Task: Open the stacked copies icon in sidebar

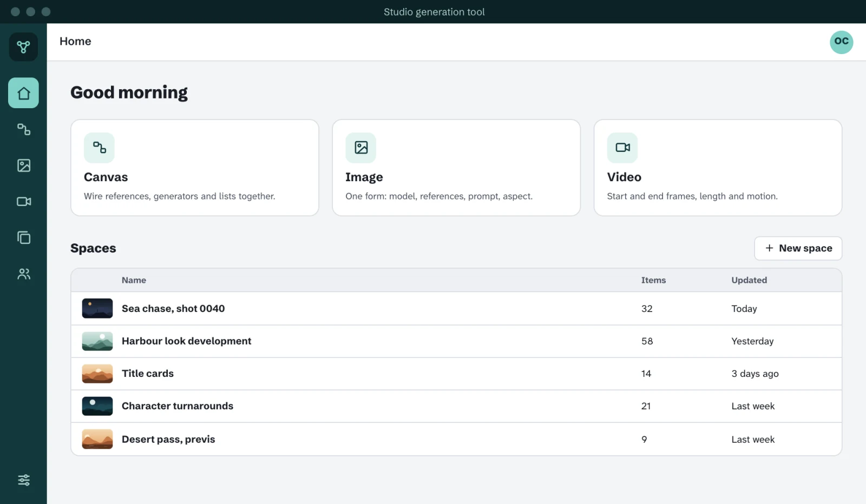Action: [23, 238]
